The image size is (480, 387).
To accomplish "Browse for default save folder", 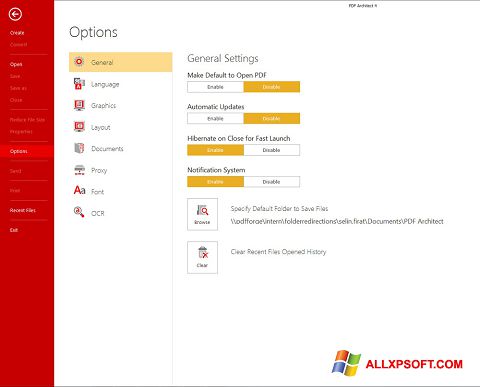I will (202, 214).
